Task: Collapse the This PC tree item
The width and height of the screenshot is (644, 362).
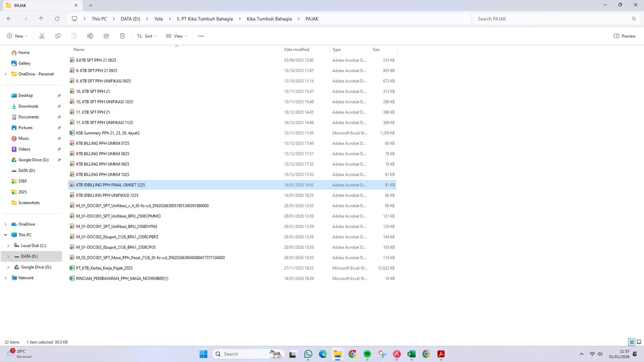Action: point(5,235)
